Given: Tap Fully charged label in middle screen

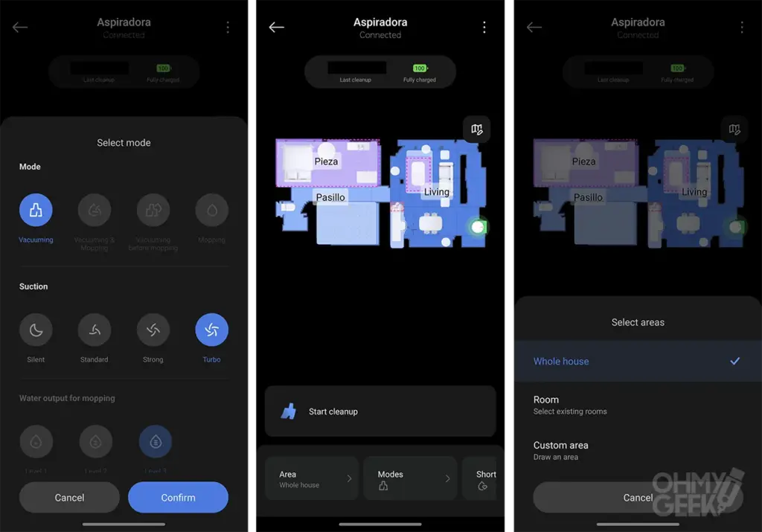Looking at the screenshot, I should (x=420, y=80).
